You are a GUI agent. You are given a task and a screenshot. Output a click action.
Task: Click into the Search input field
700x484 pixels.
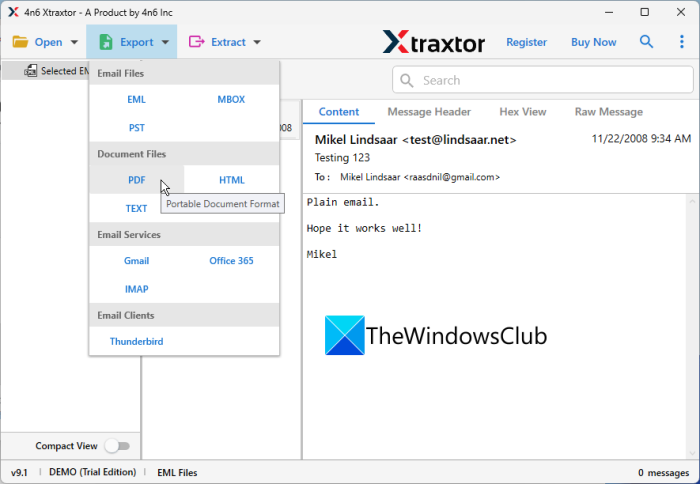click(x=542, y=80)
